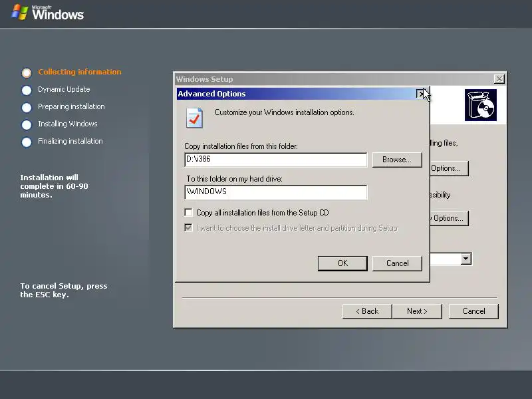This screenshot has width=532, height=399.
Task: Cancel the Windows Setup wizard
Action: pyautogui.click(x=473, y=311)
